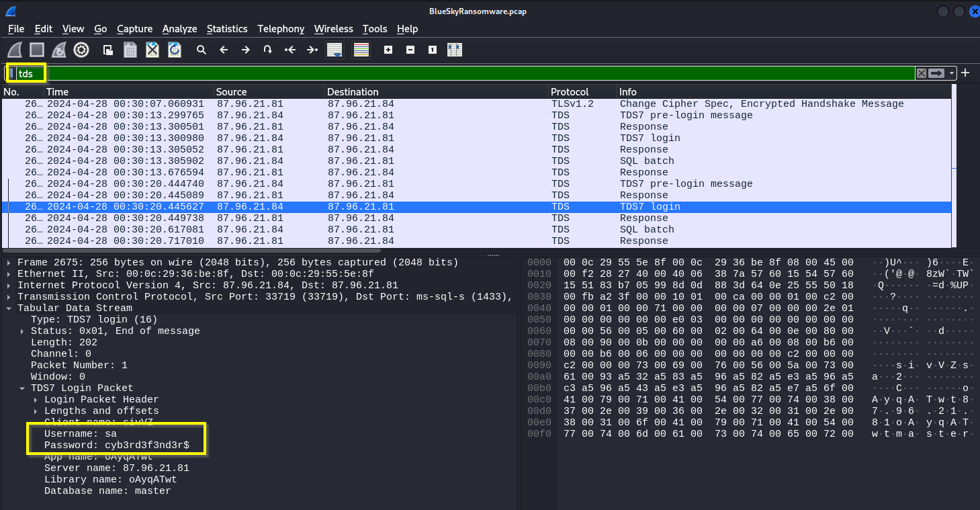Click the stop capture square icon
980x510 pixels.
click(37, 50)
